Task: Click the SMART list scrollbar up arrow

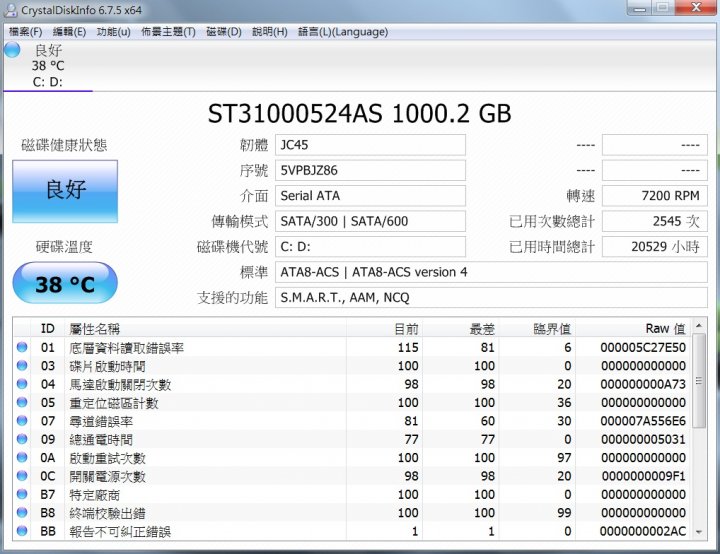Action: tap(699, 325)
